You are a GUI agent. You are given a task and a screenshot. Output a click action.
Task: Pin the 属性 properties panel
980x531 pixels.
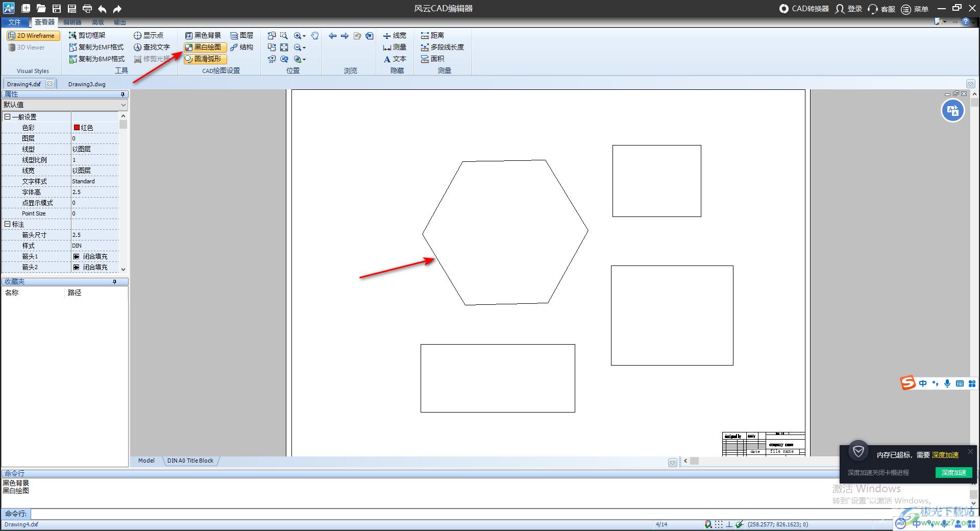tap(122, 94)
